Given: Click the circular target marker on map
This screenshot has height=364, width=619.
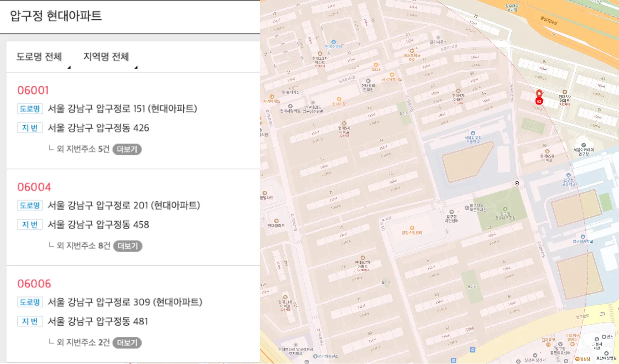Looking at the screenshot, I should pos(517,183).
